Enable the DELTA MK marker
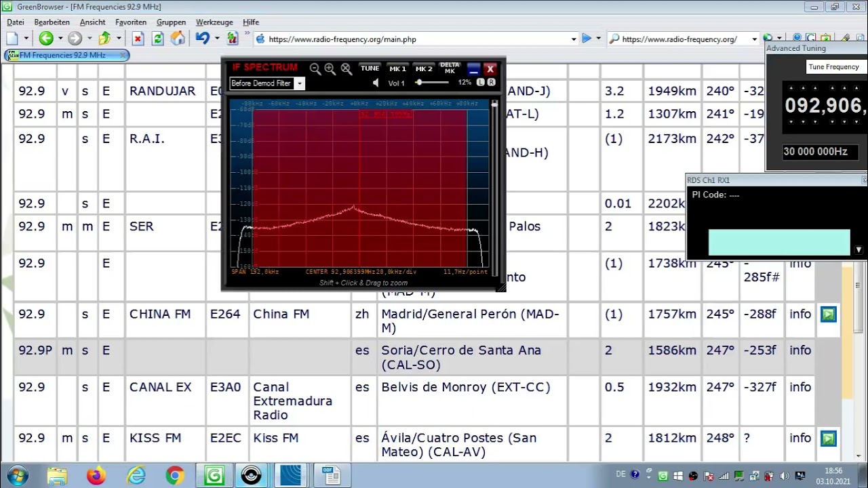The image size is (868, 488). [x=450, y=68]
